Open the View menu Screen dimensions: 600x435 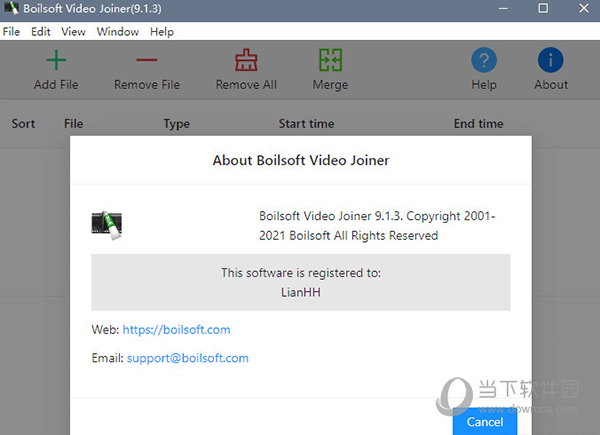(x=73, y=31)
